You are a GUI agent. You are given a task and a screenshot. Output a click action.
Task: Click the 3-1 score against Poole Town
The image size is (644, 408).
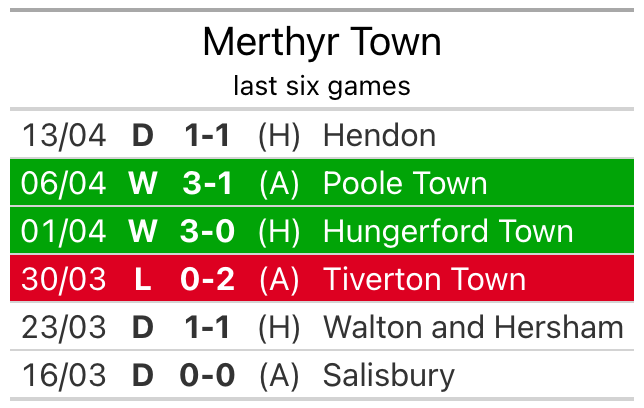pyautogui.click(x=208, y=184)
